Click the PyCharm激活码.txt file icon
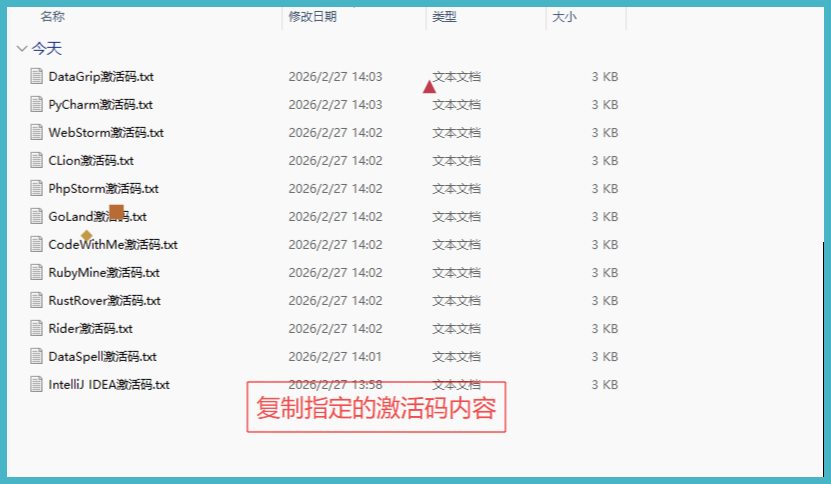The height and width of the screenshot is (484, 831). pos(36,104)
